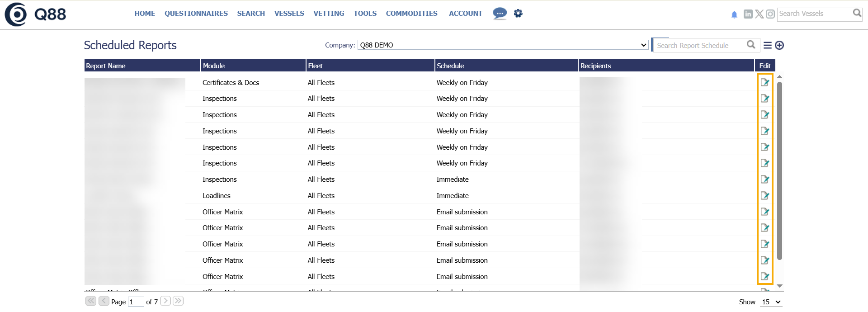Click the Search Report Schedule field

pos(698,45)
